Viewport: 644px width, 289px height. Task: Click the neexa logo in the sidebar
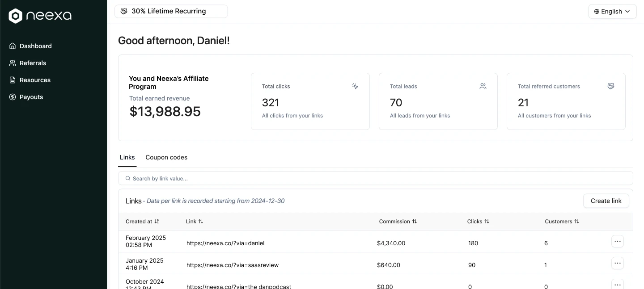39,15
